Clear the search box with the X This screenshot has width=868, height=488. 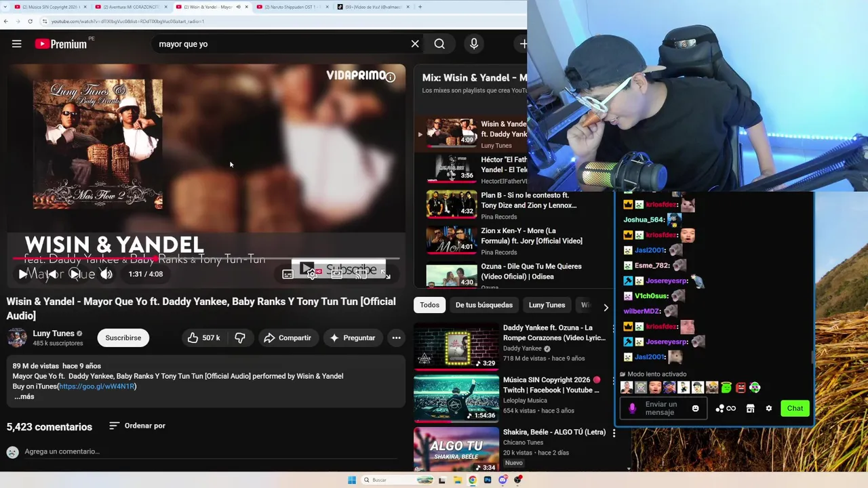[x=415, y=44]
